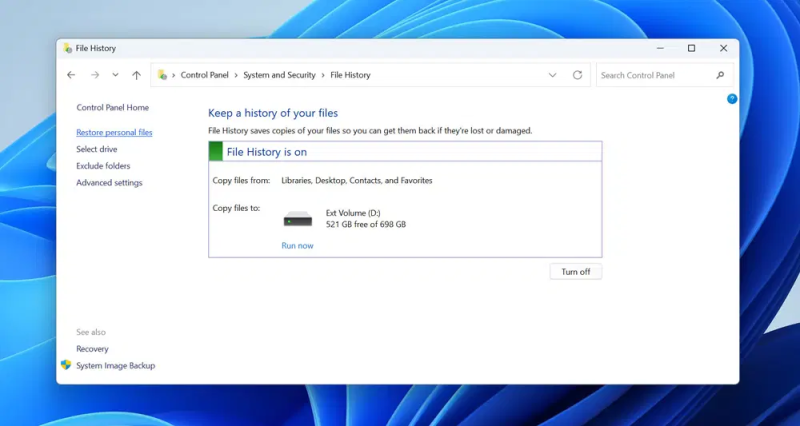The image size is (800, 426).
Task: Open the recent locations dropdown chevron
Action: (x=115, y=75)
